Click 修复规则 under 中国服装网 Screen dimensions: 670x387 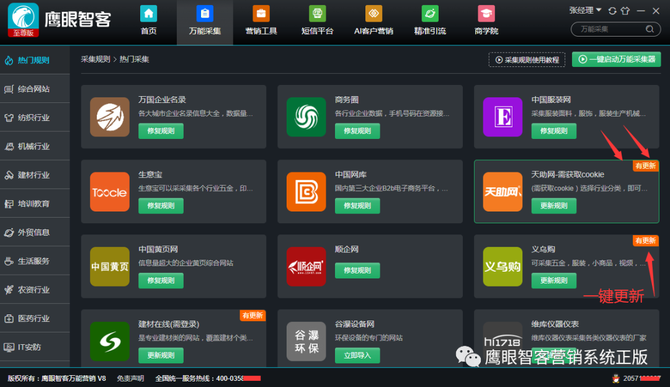tap(554, 131)
